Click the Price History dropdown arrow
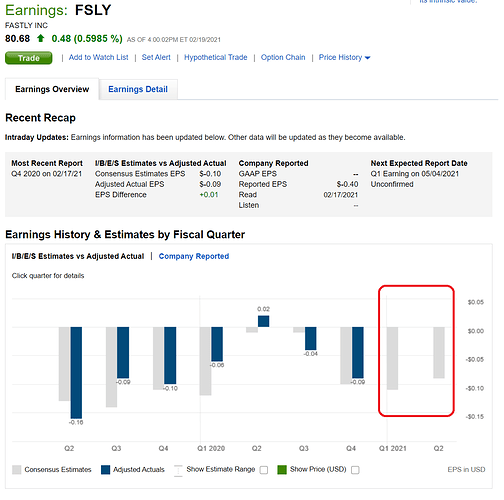The image size is (504, 500). (368, 58)
